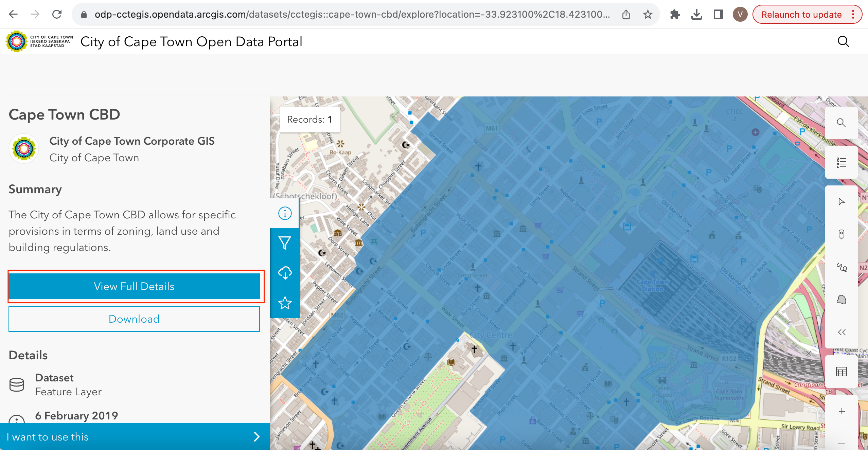Click the filter funnel icon

pos(285,243)
